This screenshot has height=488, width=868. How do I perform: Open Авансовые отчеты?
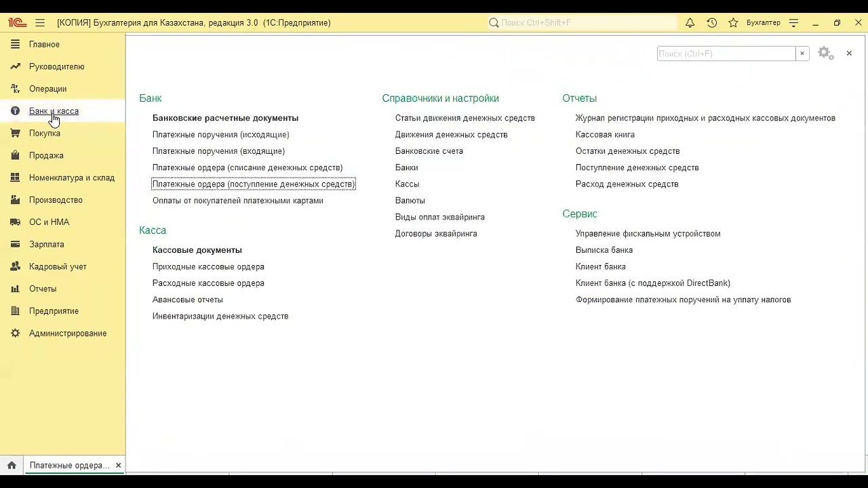188,300
